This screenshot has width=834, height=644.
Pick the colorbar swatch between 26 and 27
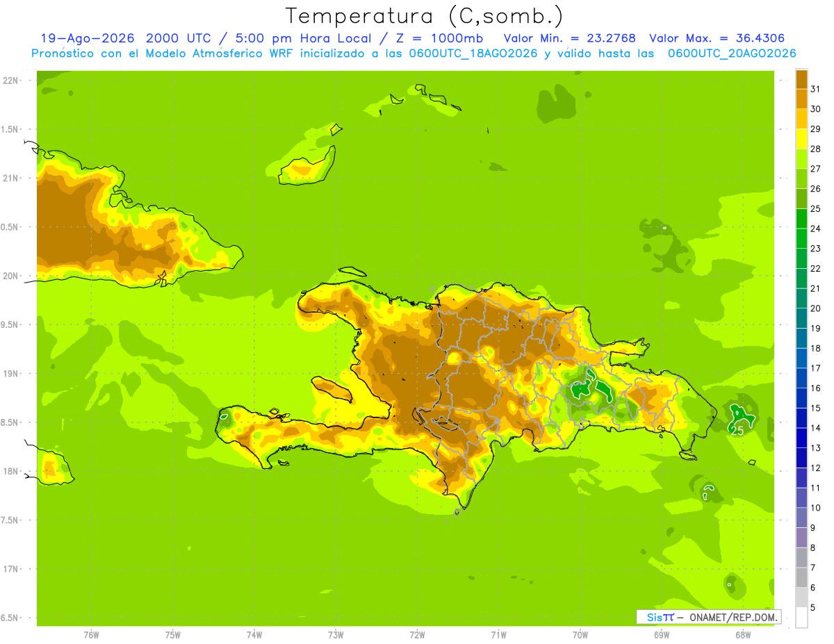pos(801,179)
